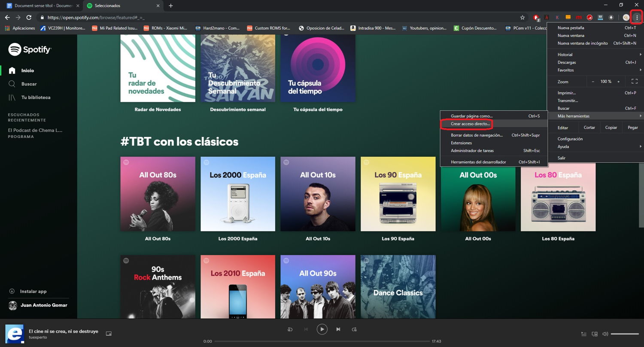The image size is (644, 347).
Task: Open Mi Pad Related Issu... bookmark
Action: coord(115,28)
